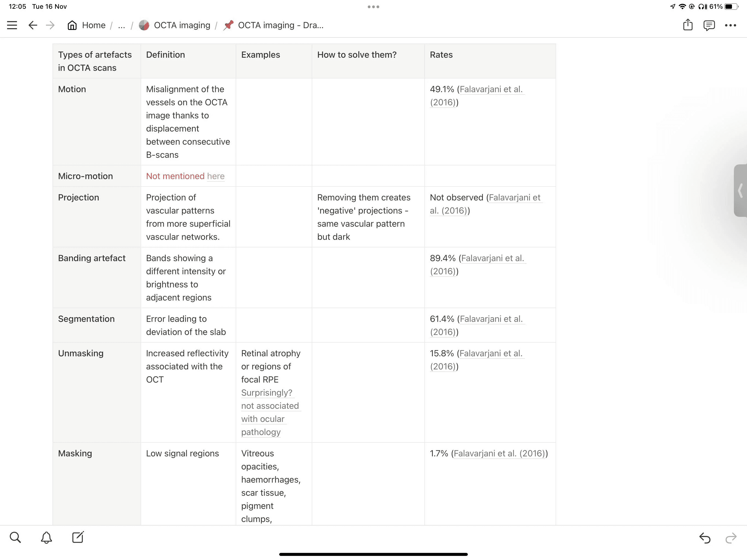Expand the side slide-over handle
This screenshot has width=747, height=560.
point(740,191)
